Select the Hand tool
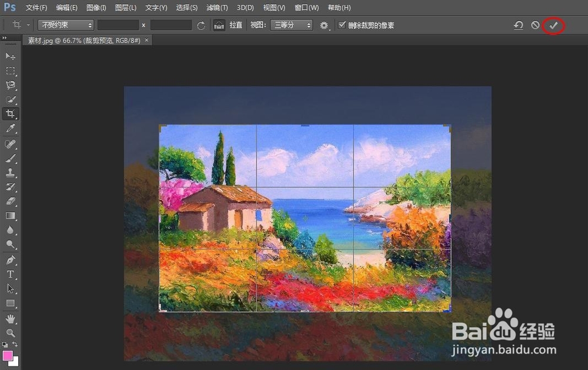 (x=10, y=319)
